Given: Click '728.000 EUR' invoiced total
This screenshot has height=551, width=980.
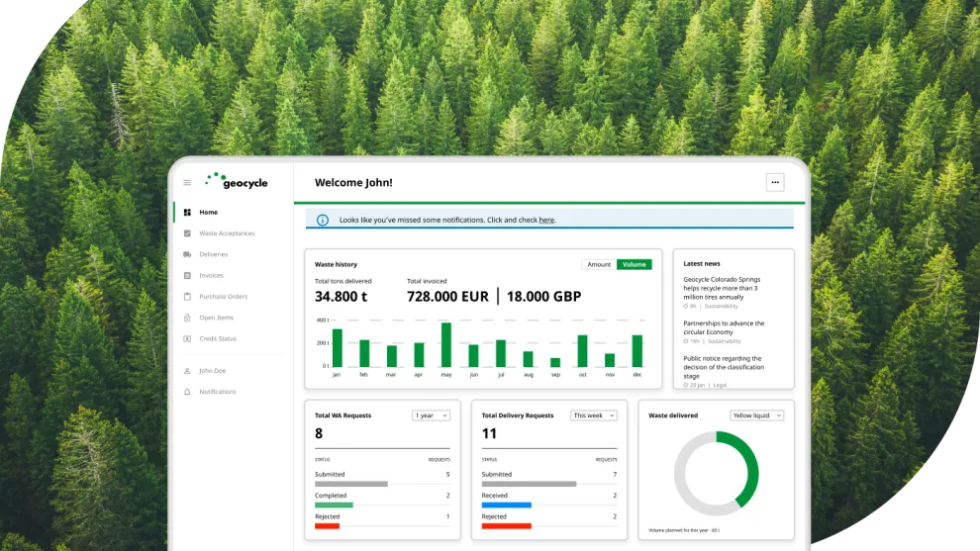Looking at the screenshot, I should (x=448, y=297).
